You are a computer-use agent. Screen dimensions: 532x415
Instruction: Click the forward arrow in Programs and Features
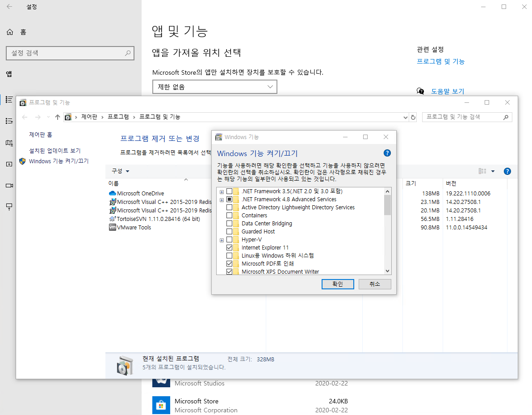tap(38, 117)
